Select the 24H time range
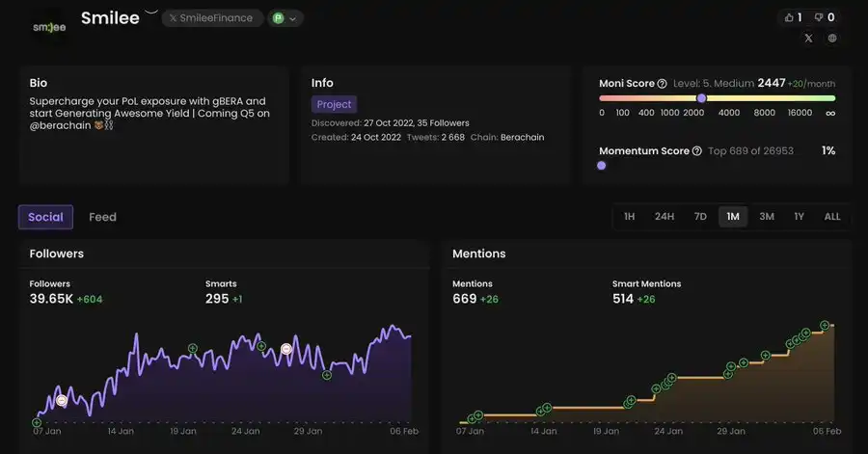The height and width of the screenshot is (454, 868). click(664, 217)
